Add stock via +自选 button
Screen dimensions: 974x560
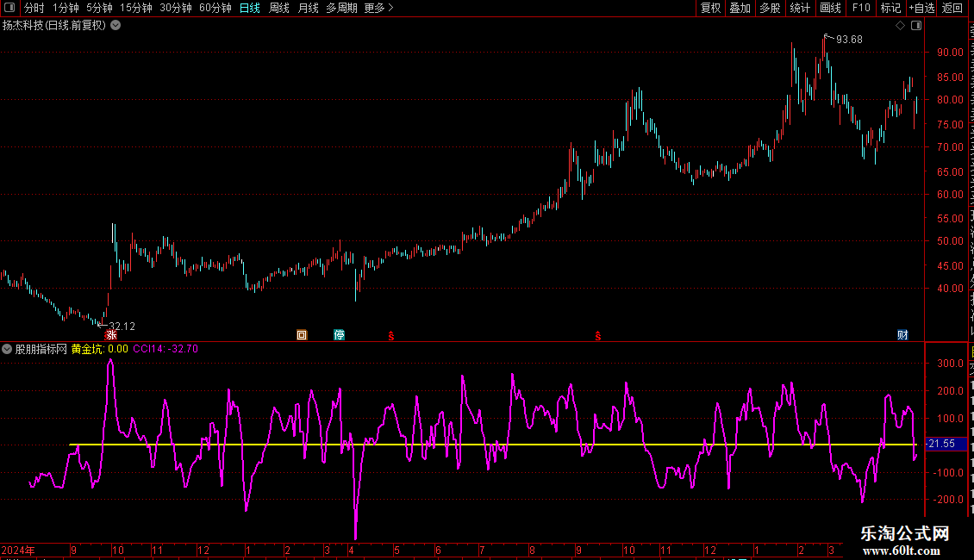coord(921,8)
